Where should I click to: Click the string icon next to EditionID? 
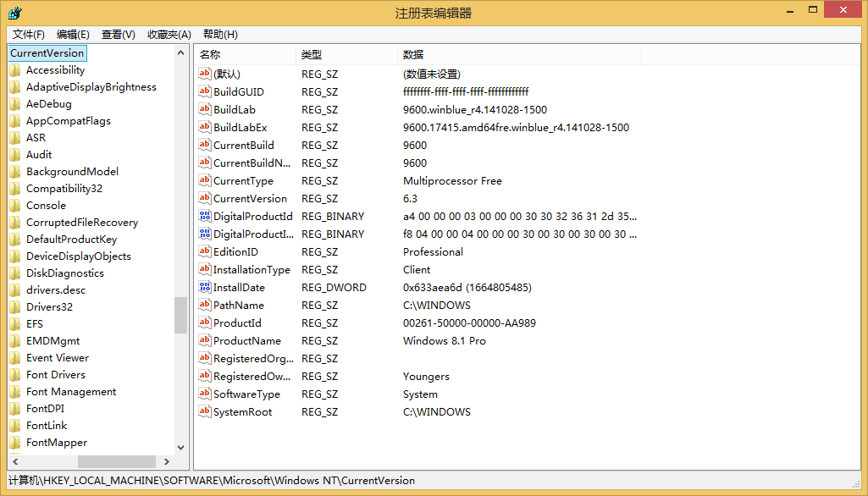(205, 251)
